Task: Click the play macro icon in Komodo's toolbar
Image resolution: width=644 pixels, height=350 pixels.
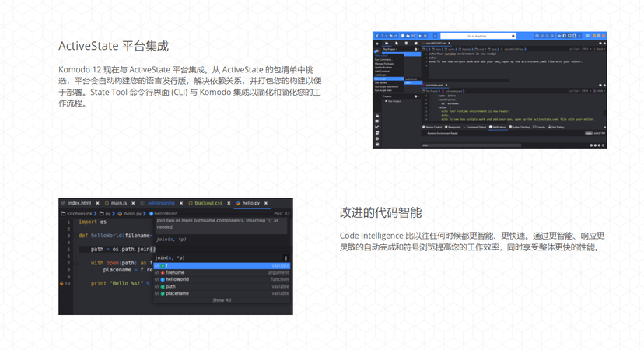Action: click(x=420, y=36)
